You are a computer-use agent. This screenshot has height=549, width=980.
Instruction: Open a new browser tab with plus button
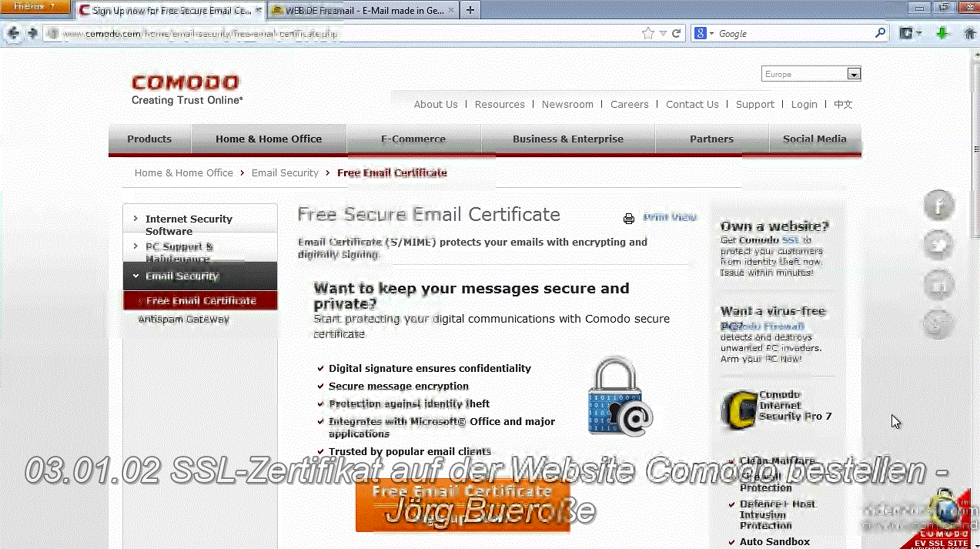point(470,11)
